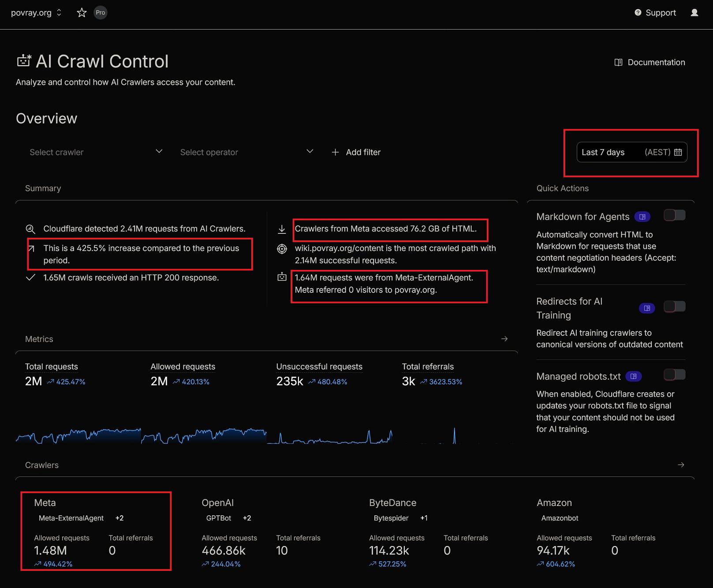Open Markdown for Agents docs badge
This screenshot has width=713, height=588.
(642, 217)
